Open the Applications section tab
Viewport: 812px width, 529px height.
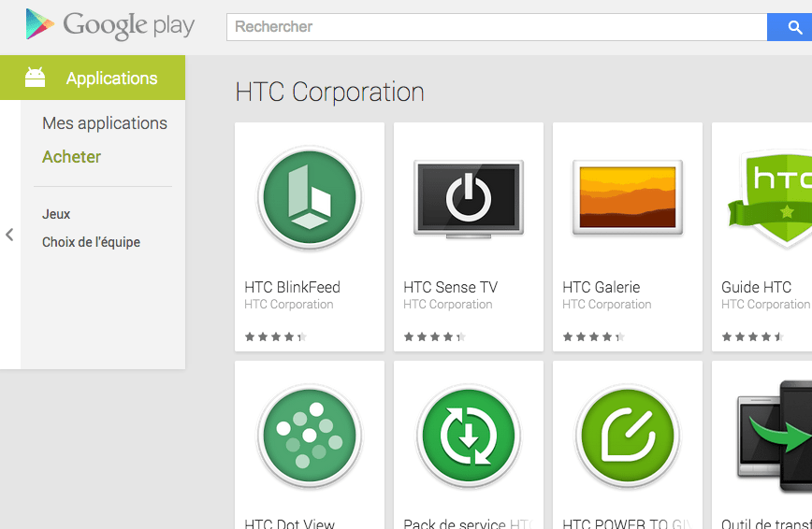[93, 78]
